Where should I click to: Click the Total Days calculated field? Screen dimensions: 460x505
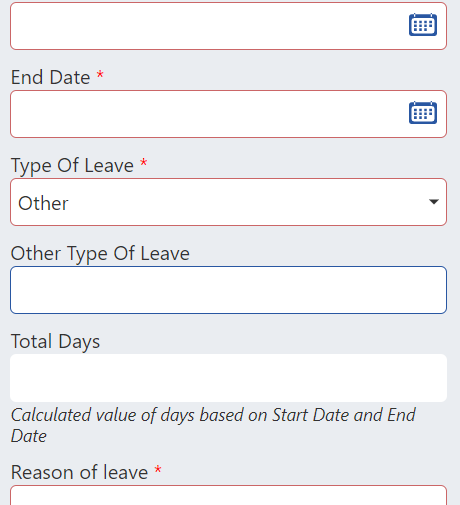pos(228,378)
